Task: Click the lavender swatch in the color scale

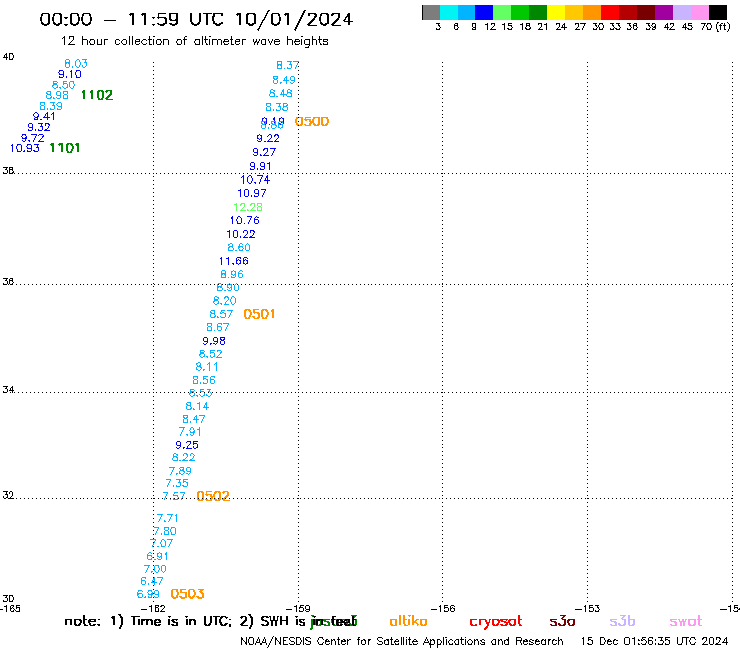Action: (682, 12)
